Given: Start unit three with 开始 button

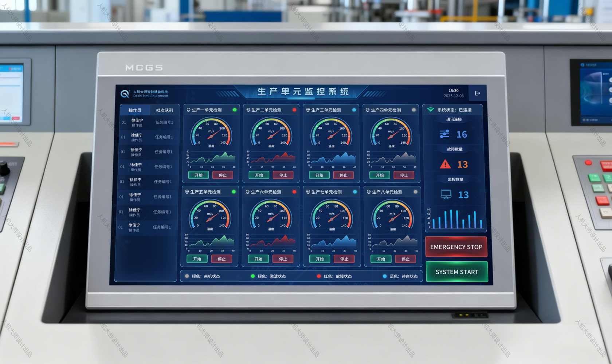Looking at the screenshot, I should tap(319, 175).
